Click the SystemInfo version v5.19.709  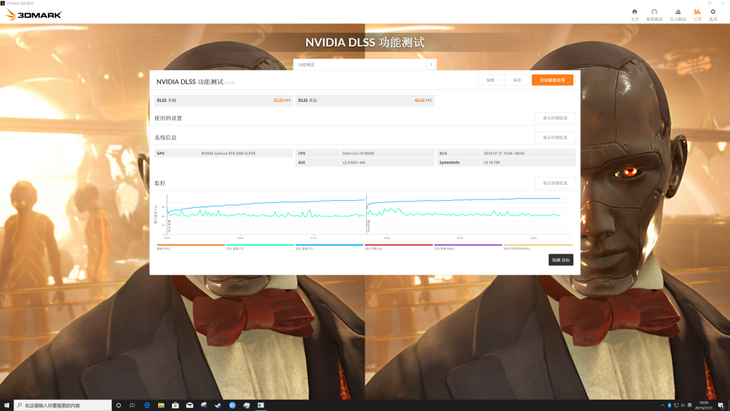click(x=492, y=162)
